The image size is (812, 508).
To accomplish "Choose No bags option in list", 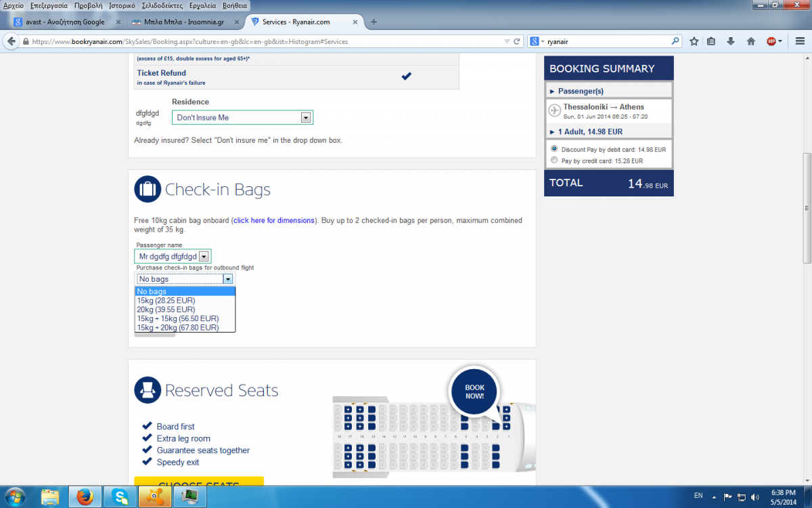I will click(185, 291).
